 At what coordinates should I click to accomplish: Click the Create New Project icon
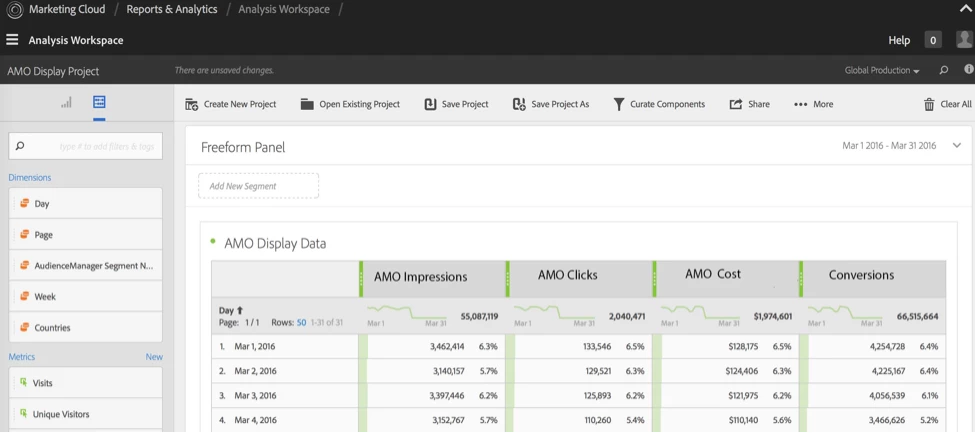tap(192, 105)
